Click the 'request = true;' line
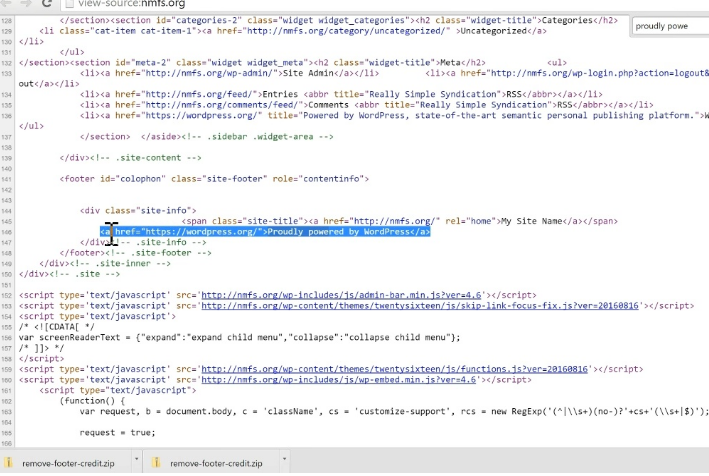 (x=118, y=433)
